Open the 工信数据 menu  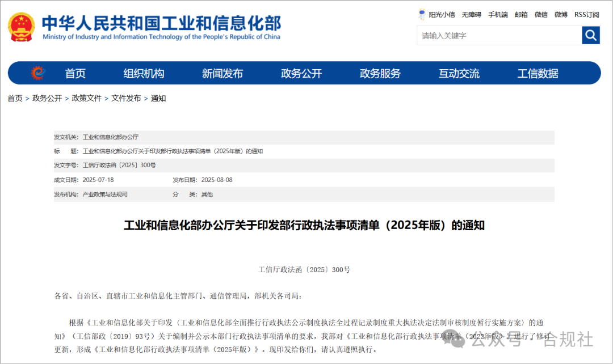(x=537, y=73)
